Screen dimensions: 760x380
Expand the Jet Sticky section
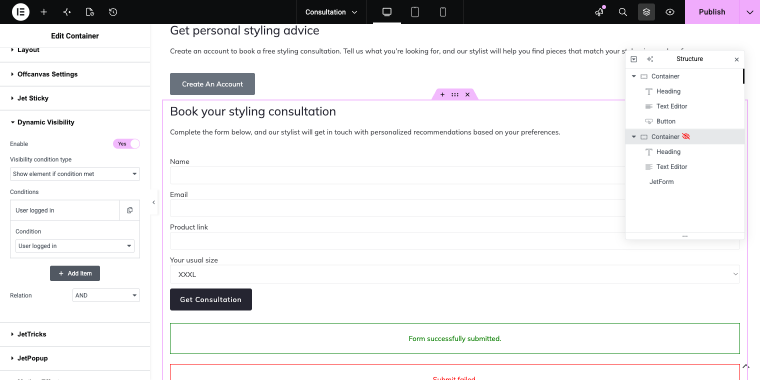75,98
